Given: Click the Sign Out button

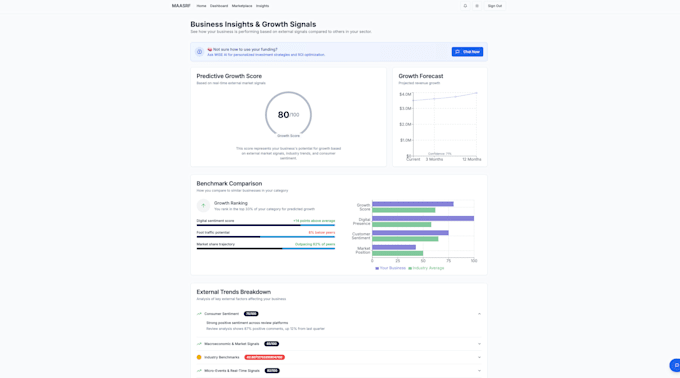Looking at the screenshot, I should pyautogui.click(x=495, y=6).
